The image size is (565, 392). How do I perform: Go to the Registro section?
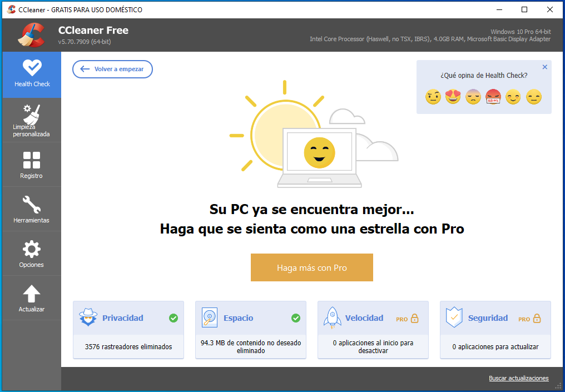pyautogui.click(x=32, y=165)
